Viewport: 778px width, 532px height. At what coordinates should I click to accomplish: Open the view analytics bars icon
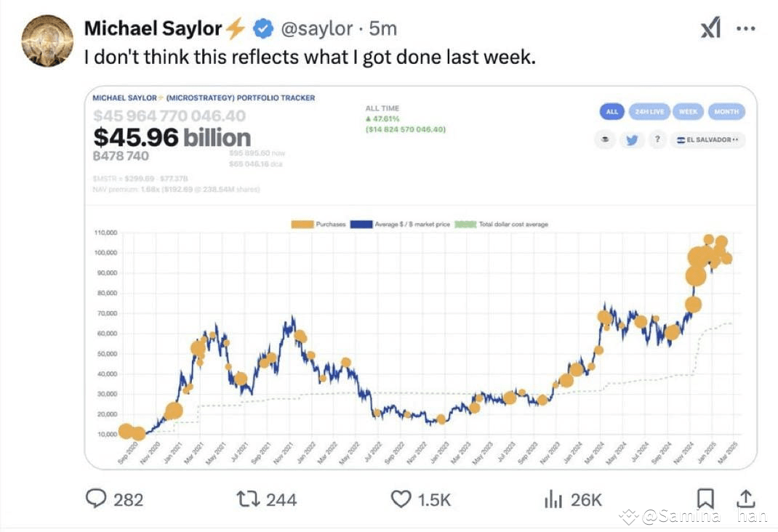[555, 499]
